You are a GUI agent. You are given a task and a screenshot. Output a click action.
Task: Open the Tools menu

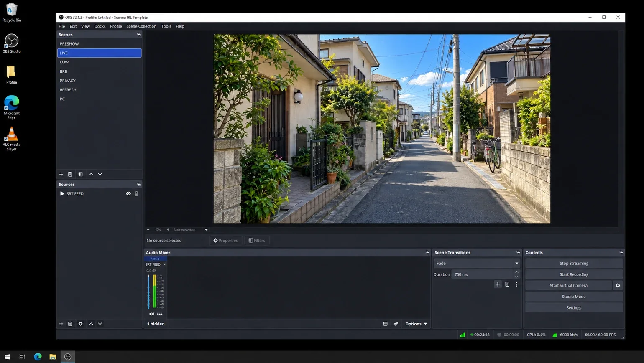tap(166, 26)
